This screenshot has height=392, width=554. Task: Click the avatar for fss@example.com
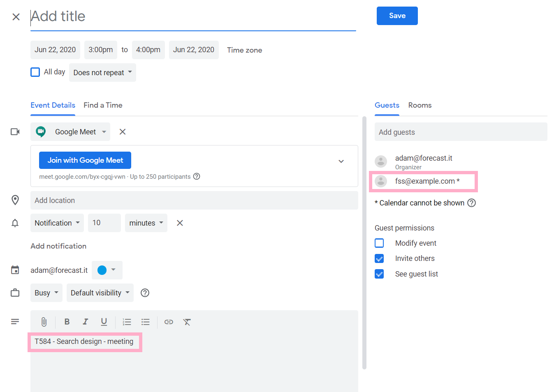pyautogui.click(x=381, y=181)
